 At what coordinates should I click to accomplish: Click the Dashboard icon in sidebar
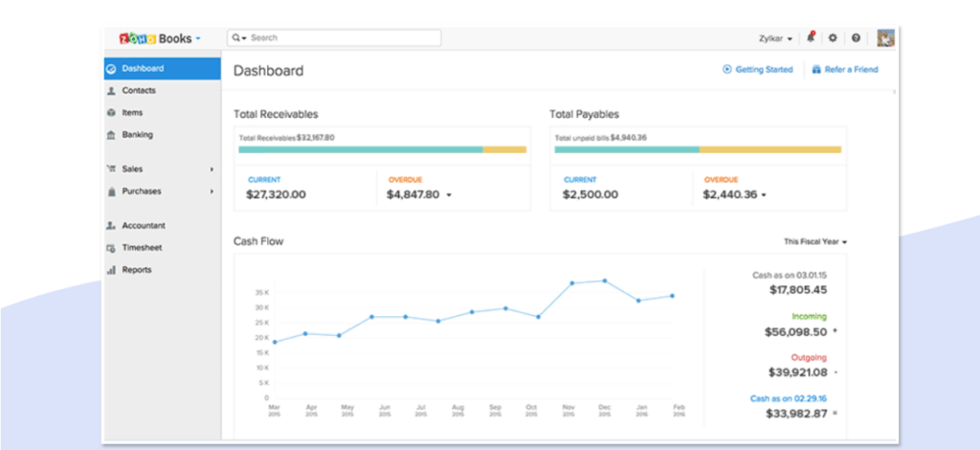point(111,69)
